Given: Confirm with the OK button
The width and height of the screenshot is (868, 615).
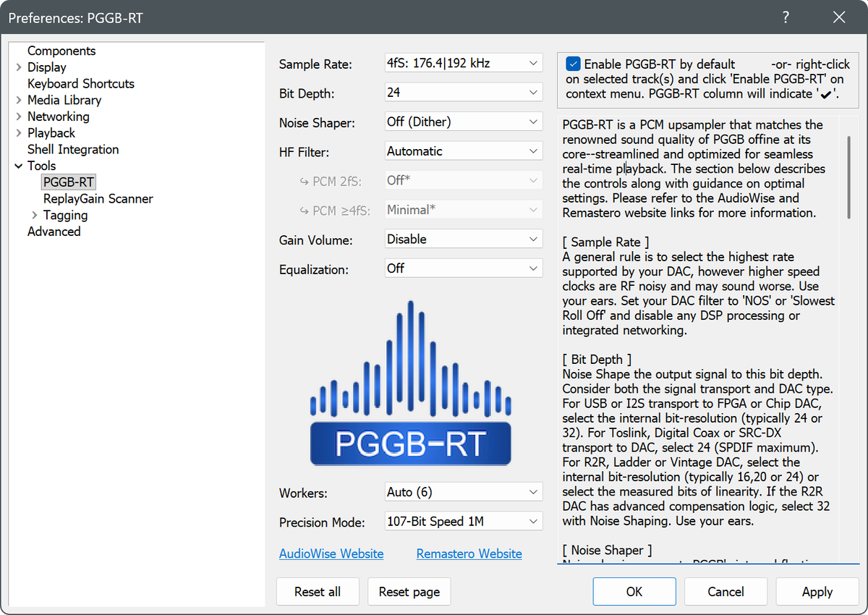Looking at the screenshot, I should (634, 591).
